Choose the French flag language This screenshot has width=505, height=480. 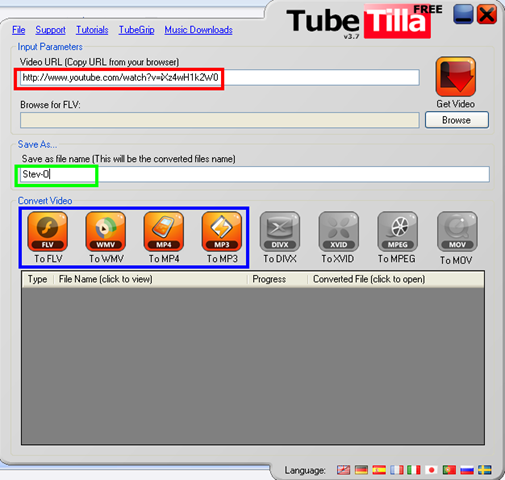(397, 470)
